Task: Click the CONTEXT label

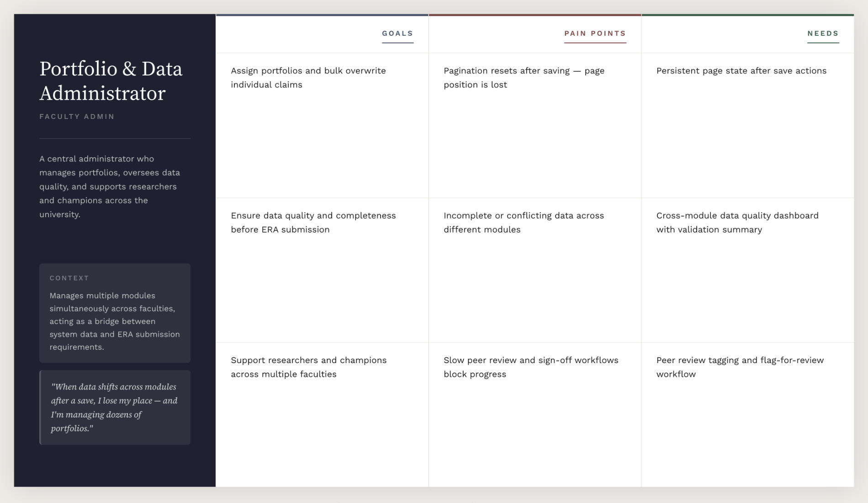Action: [x=69, y=278]
